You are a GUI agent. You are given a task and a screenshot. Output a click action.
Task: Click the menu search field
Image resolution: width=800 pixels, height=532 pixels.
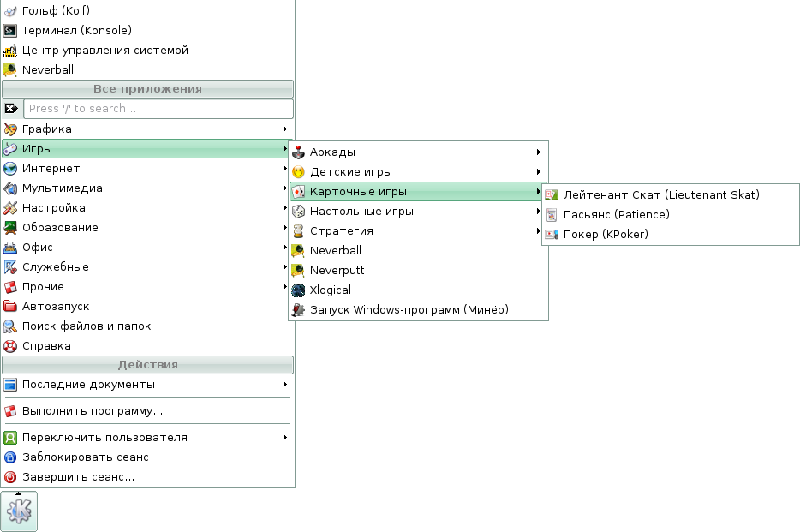[158, 109]
